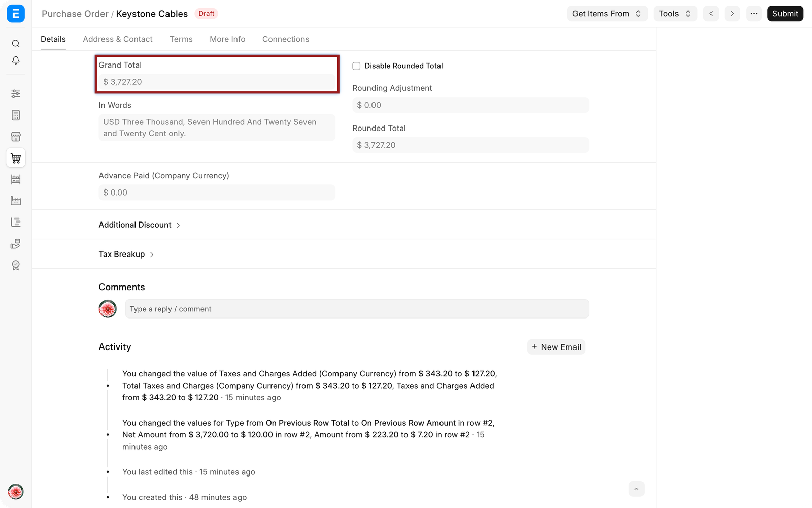Open the Buying shopping cart sidebar icon
812x508 pixels.
click(16, 158)
